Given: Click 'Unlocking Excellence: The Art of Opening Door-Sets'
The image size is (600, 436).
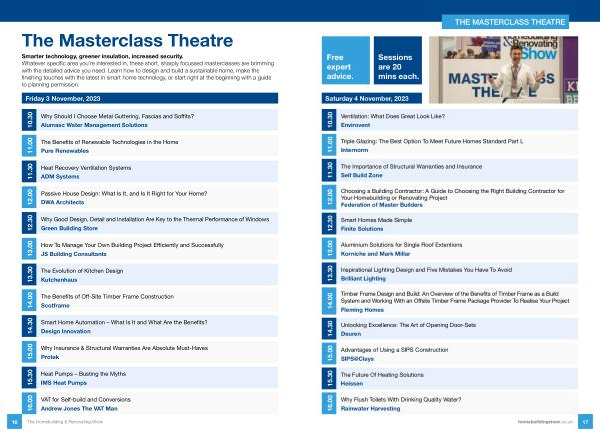Looking at the screenshot, I should click(x=408, y=325).
